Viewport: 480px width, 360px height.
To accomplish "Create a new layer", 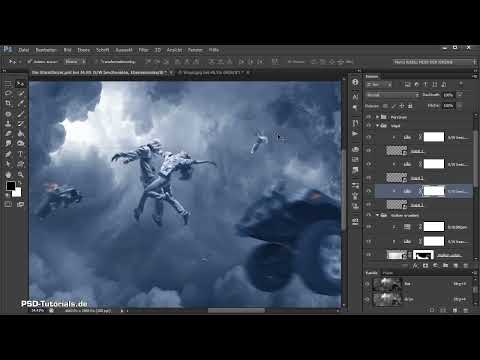I will (x=456, y=266).
